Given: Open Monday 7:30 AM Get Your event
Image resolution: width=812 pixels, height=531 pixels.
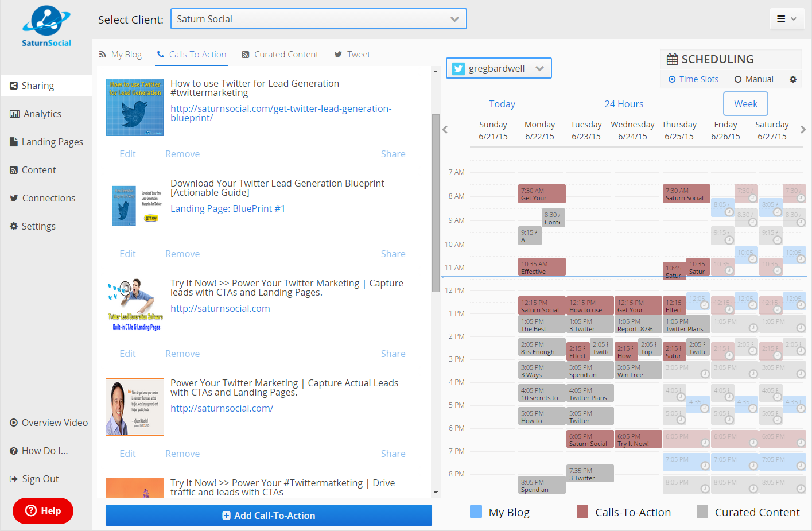Looking at the screenshot, I should [542, 194].
